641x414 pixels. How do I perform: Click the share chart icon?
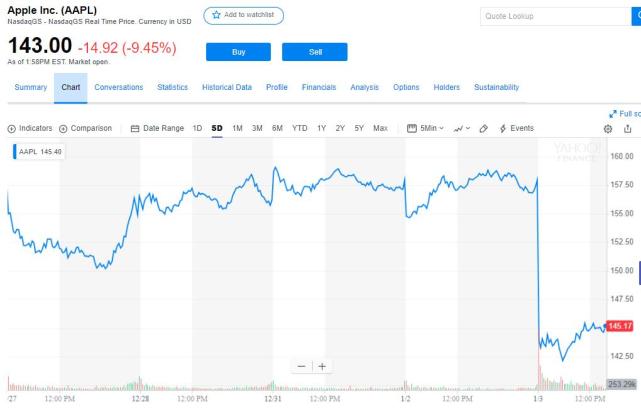click(x=628, y=129)
